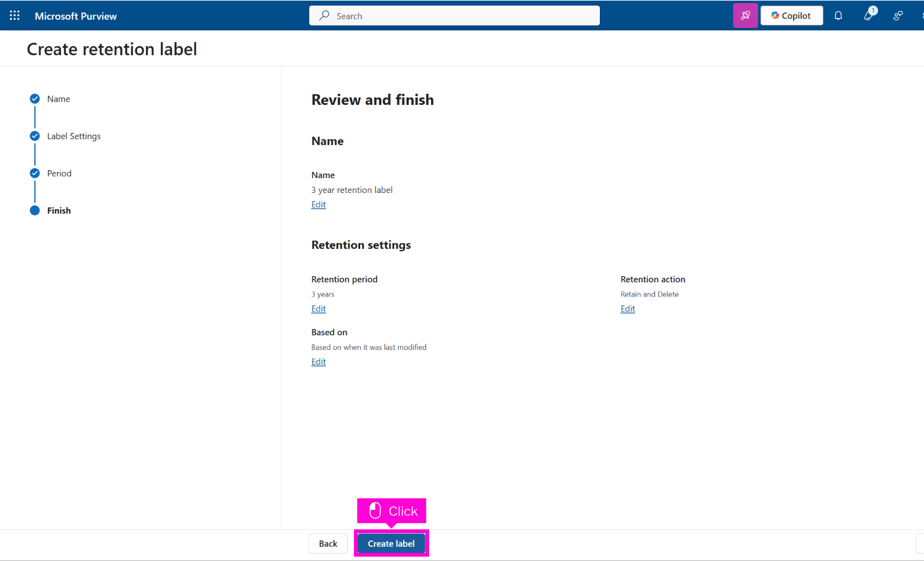Jump to the Period wizard step
Image resolution: width=924 pixels, height=561 pixels.
pyautogui.click(x=59, y=173)
